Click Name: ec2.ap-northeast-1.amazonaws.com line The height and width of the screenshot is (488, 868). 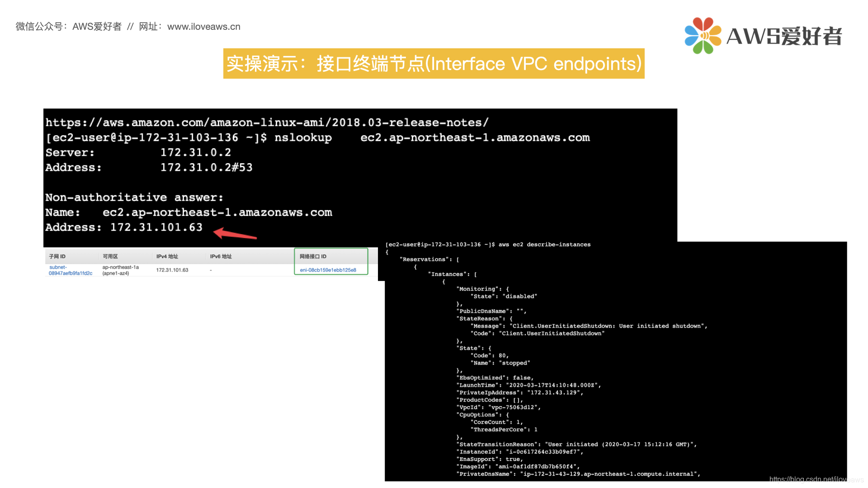189,212
